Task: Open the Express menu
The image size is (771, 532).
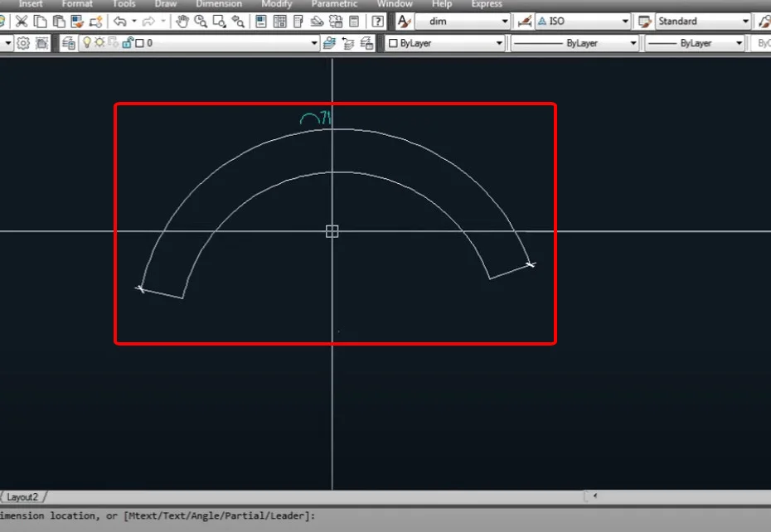Action: pos(487,4)
